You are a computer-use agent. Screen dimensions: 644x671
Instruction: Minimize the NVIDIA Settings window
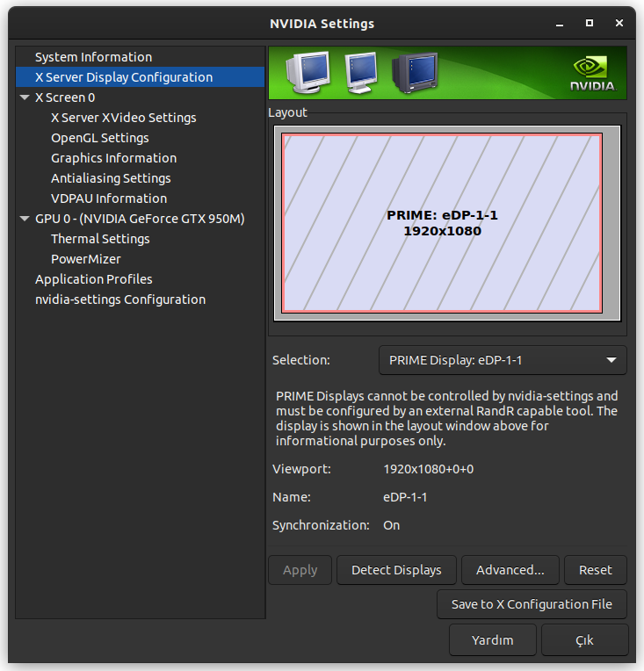[560, 24]
